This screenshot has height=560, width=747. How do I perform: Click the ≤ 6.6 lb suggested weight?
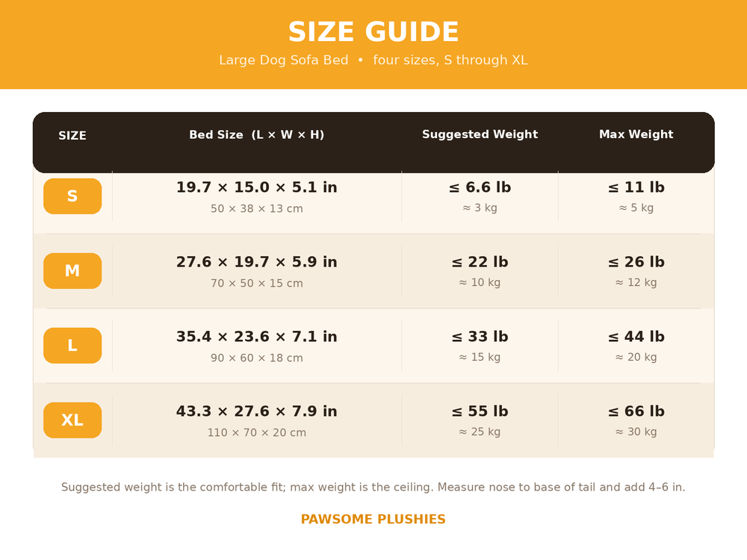[x=480, y=187]
